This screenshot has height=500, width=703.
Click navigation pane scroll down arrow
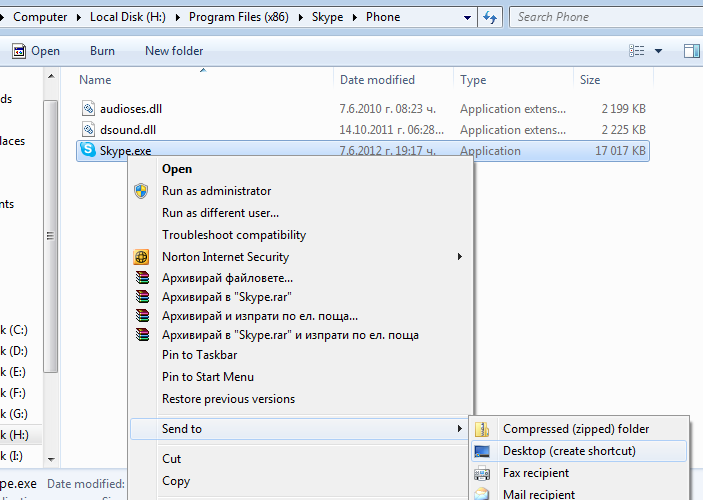51,460
